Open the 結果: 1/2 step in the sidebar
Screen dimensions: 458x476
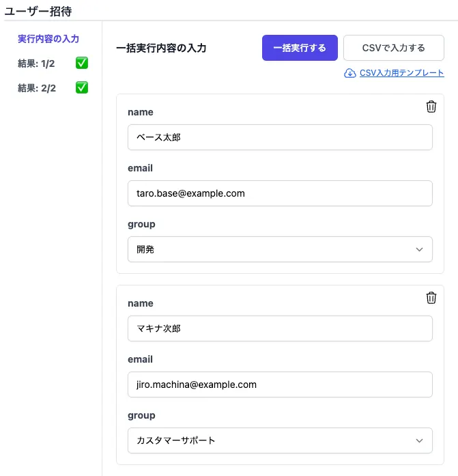[36, 64]
